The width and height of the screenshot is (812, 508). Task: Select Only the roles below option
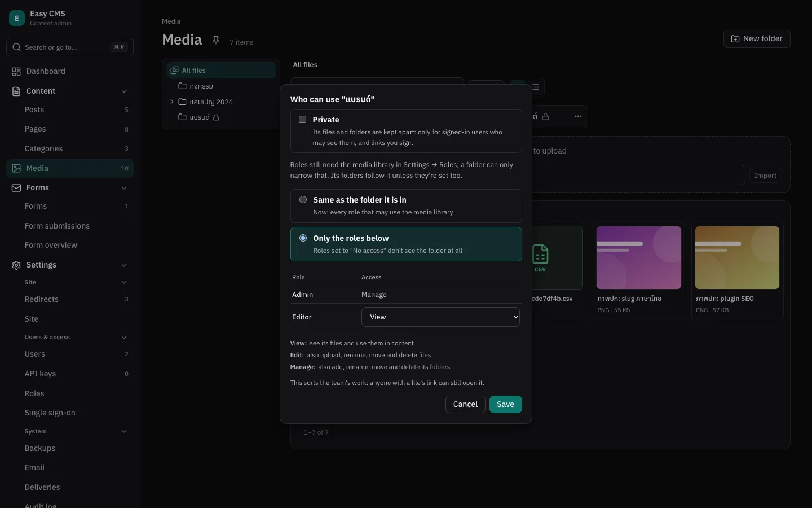click(303, 238)
